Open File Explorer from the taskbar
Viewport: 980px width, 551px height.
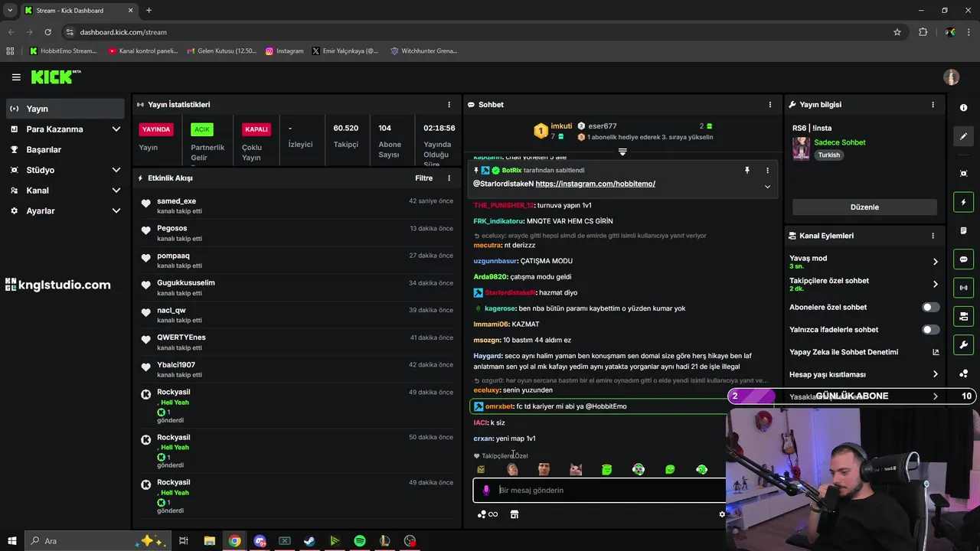(x=209, y=541)
